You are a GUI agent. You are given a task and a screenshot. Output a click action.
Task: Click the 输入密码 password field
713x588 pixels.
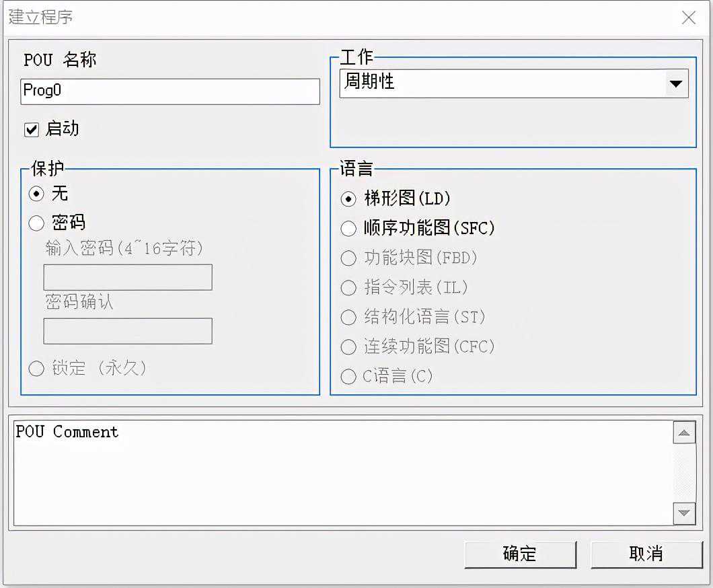[x=128, y=277]
